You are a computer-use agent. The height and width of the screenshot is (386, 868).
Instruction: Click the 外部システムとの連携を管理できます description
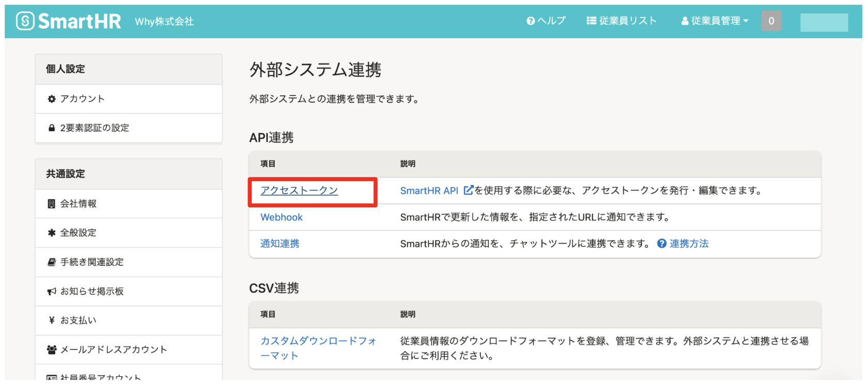point(335,99)
